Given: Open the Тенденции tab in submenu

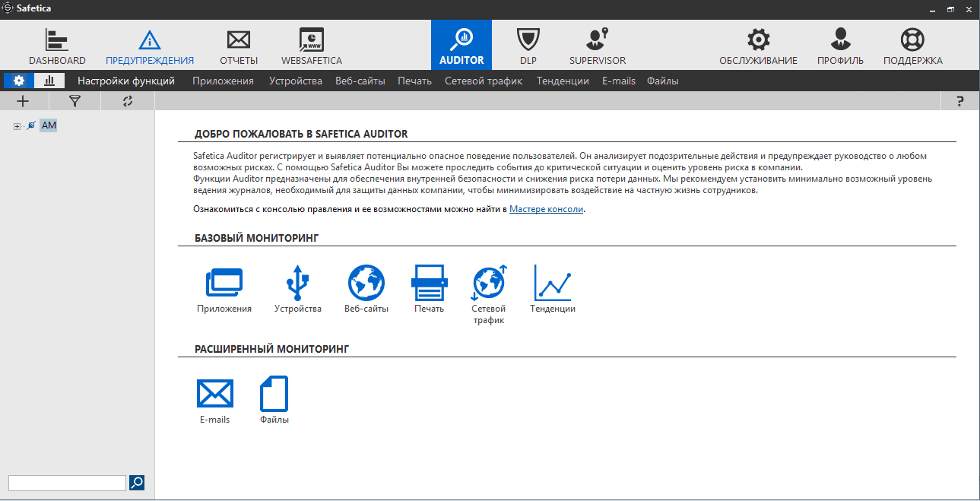Looking at the screenshot, I should (x=563, y=81).
